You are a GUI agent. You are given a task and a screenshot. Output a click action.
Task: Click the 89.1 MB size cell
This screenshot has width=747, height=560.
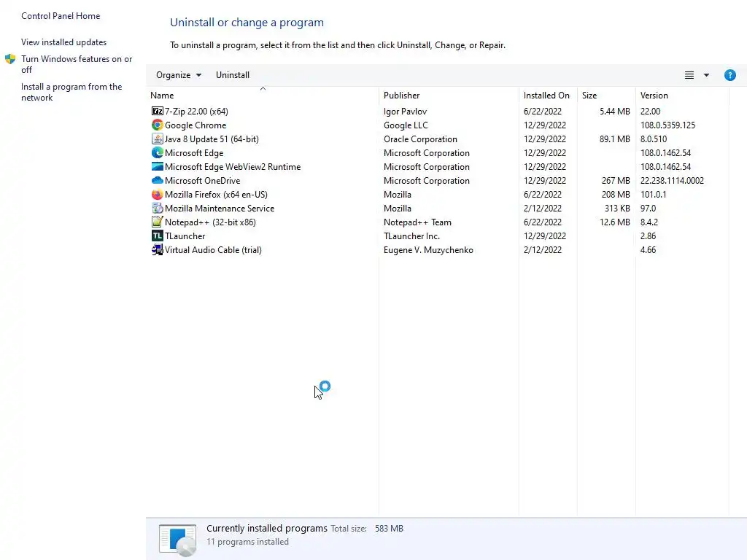pyautogui.click(x=614, y=139)
